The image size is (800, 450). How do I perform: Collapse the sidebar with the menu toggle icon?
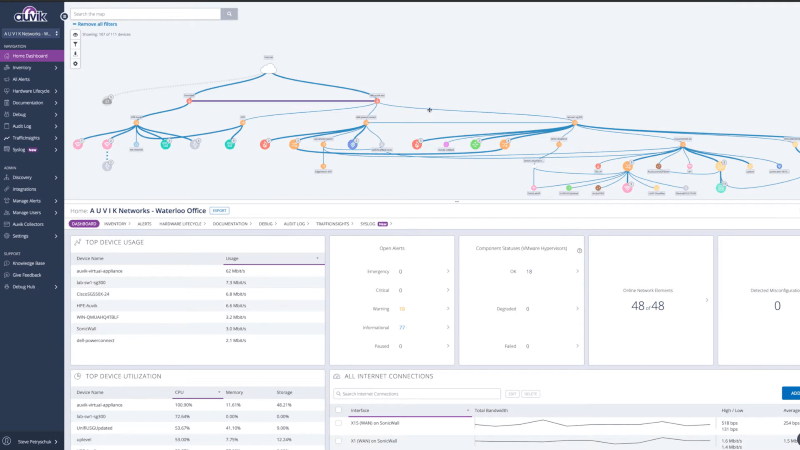coord(64,16)
